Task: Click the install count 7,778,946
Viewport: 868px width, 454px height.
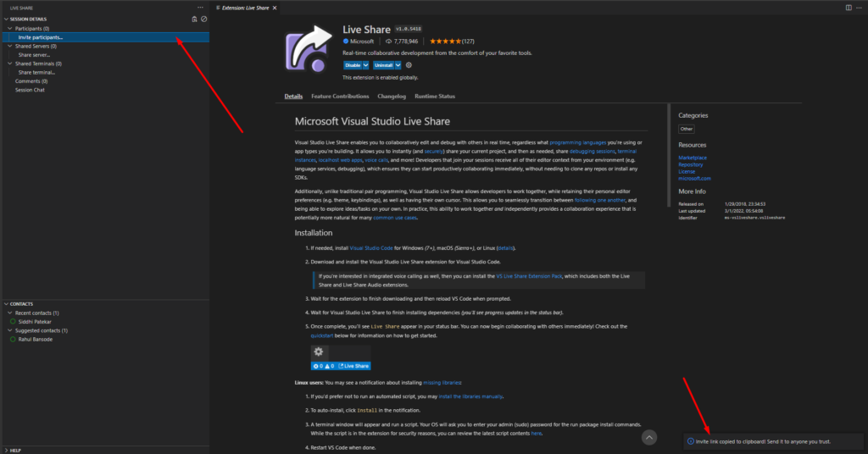Action: [x=402, y=42]
